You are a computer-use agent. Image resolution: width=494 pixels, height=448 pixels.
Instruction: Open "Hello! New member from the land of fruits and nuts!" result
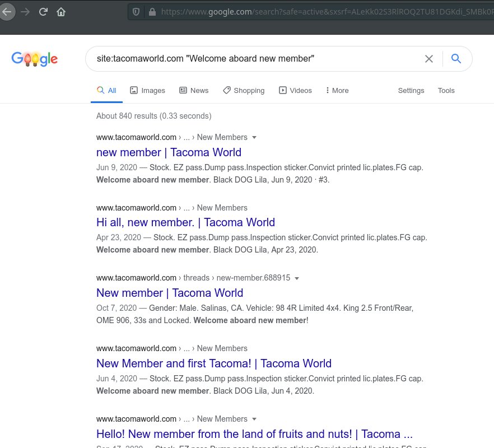[x=254, y=434]
